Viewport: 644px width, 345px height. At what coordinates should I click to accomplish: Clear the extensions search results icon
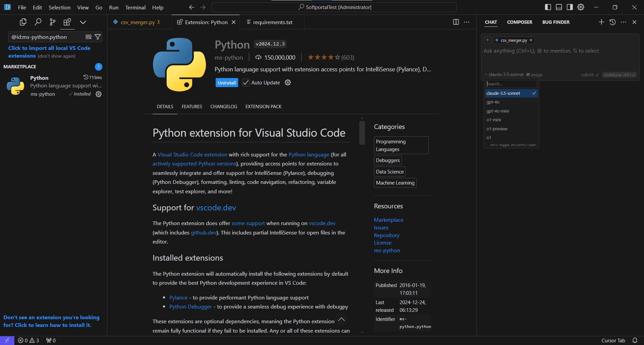pos(89,37)
